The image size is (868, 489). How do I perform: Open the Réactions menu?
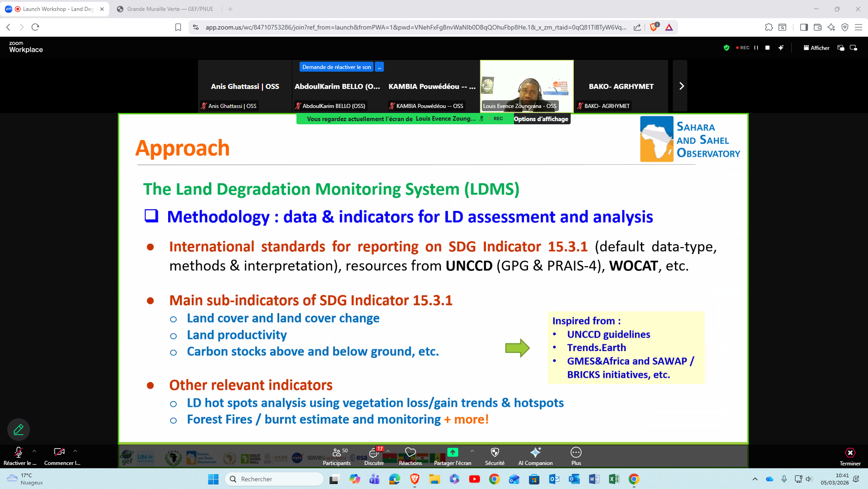click(410, 456)
